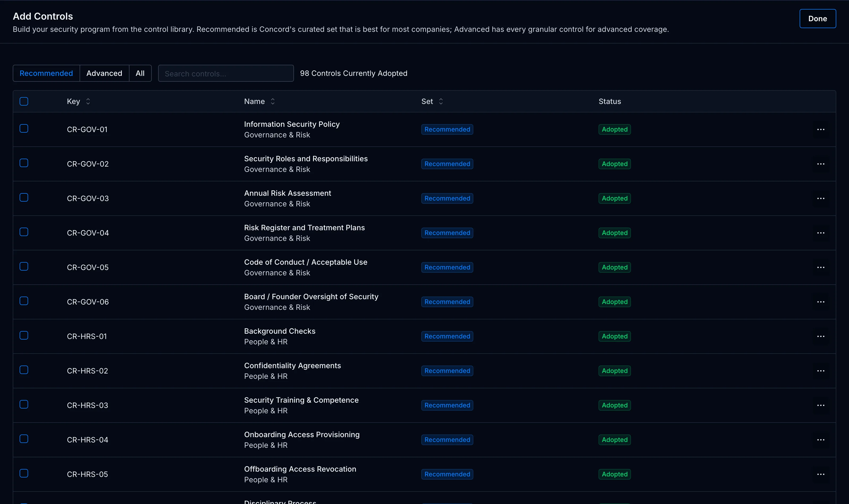The image size is (849, 504).
Task: Check the box for Security Roles and Responsibilities
Action: point(24,163)
